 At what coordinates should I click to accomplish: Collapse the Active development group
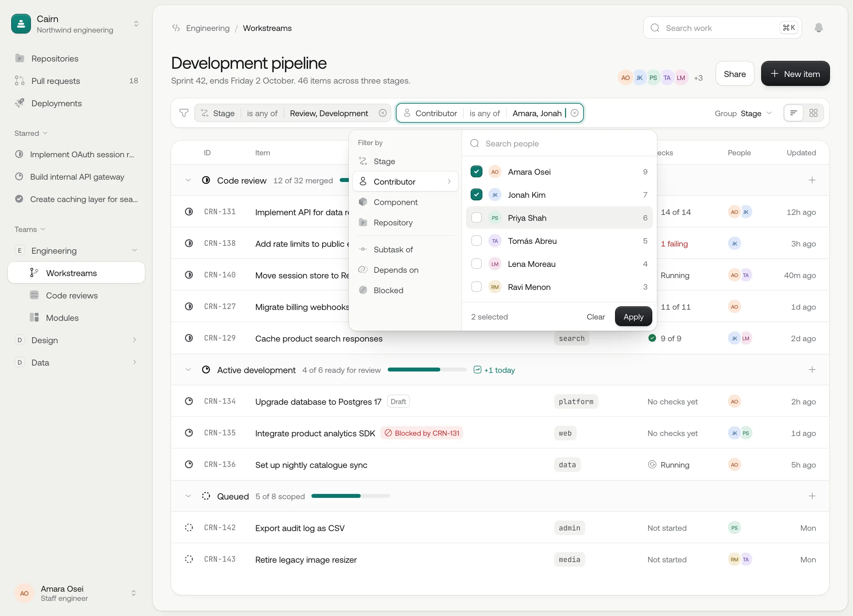pyautogui.click(x=188, y=370)
